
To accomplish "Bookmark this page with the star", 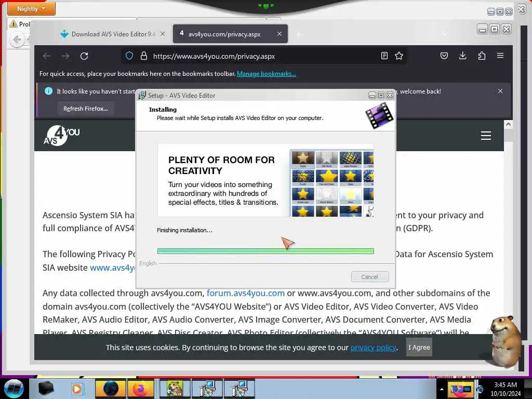I will (399, 56).
